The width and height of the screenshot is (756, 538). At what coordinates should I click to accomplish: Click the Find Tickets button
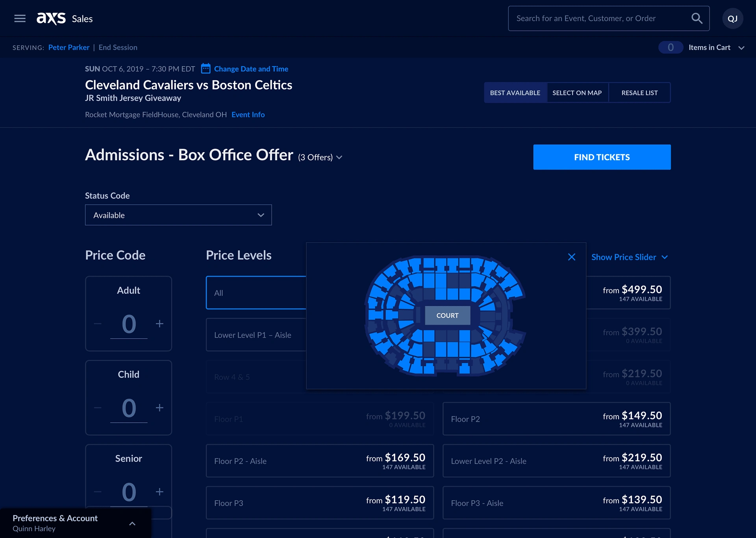click(602, 157)
